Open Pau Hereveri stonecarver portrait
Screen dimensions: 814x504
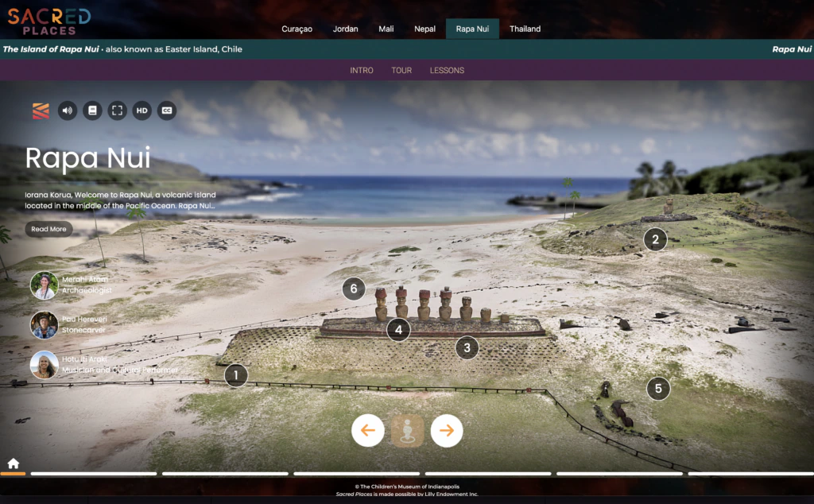45,325
